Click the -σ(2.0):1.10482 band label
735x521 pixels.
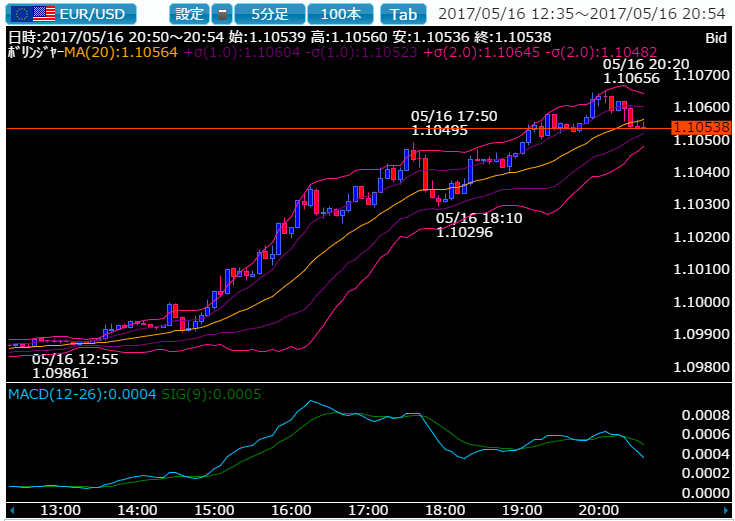tap(601, 52)
